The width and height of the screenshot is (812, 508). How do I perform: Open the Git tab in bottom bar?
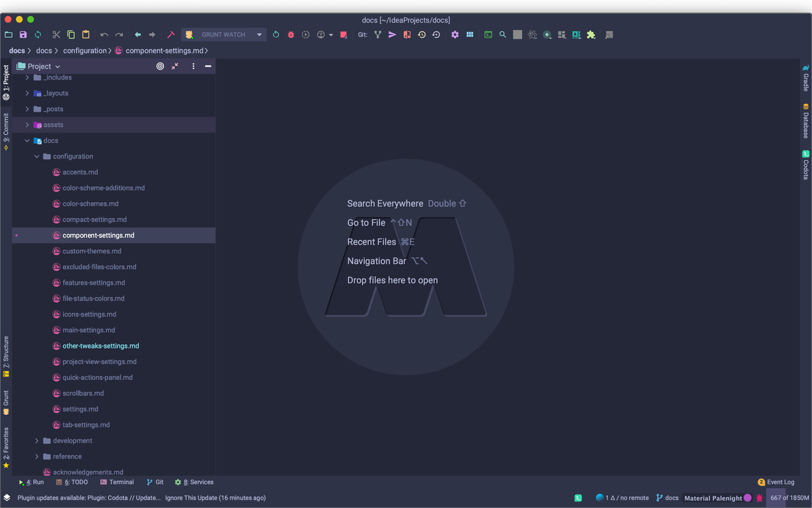155,482
